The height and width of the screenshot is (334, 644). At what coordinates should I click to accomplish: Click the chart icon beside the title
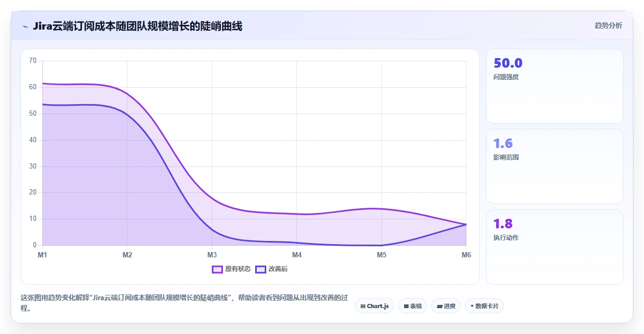(25, 26)
